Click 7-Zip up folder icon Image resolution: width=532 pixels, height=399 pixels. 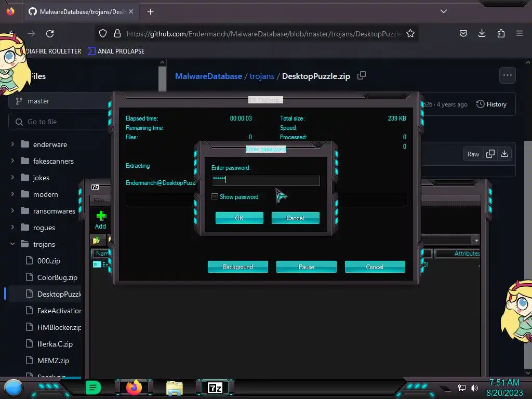(x=96, y=240)
